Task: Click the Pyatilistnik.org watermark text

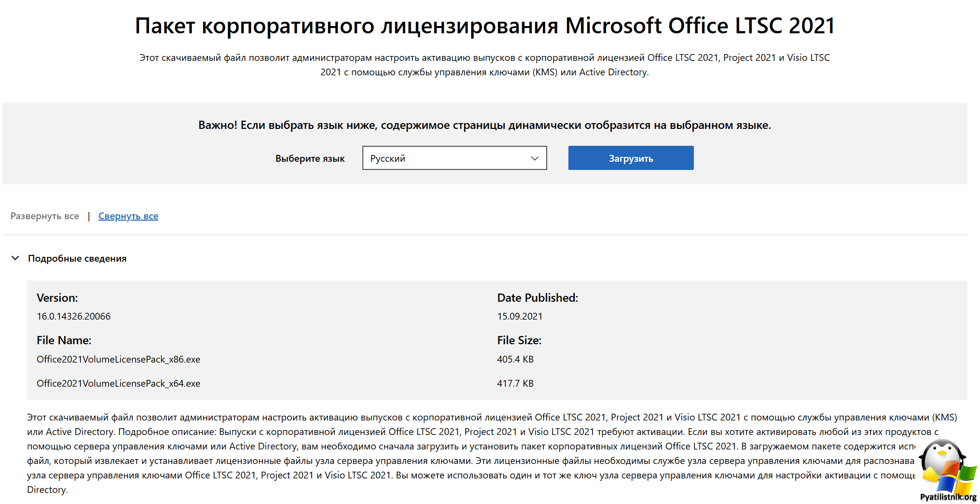Action: pyautogui.click(x=948, y=497)
